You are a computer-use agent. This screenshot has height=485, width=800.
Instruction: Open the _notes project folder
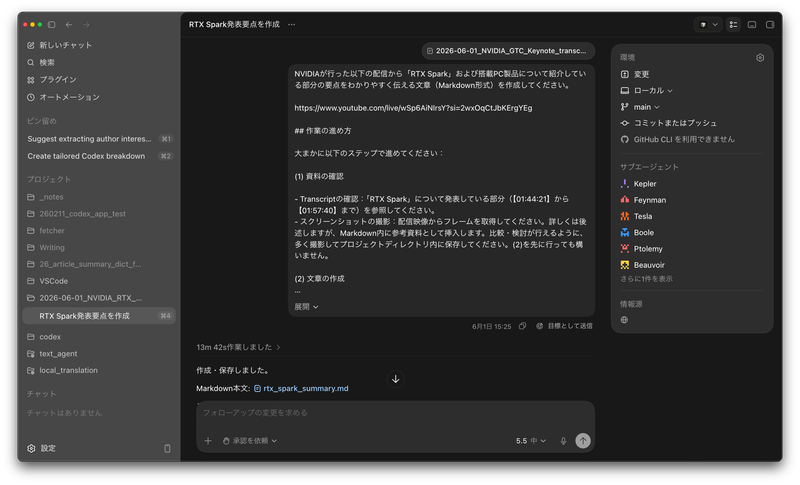(x=45, y=197)
